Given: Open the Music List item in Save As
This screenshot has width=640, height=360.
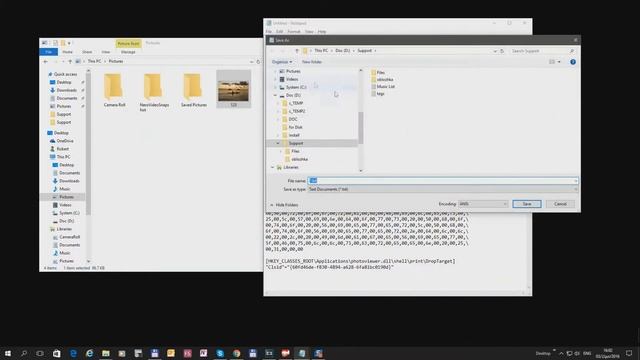Looking at the screenshot, I should pyautogui.click(x=382, y=87).
